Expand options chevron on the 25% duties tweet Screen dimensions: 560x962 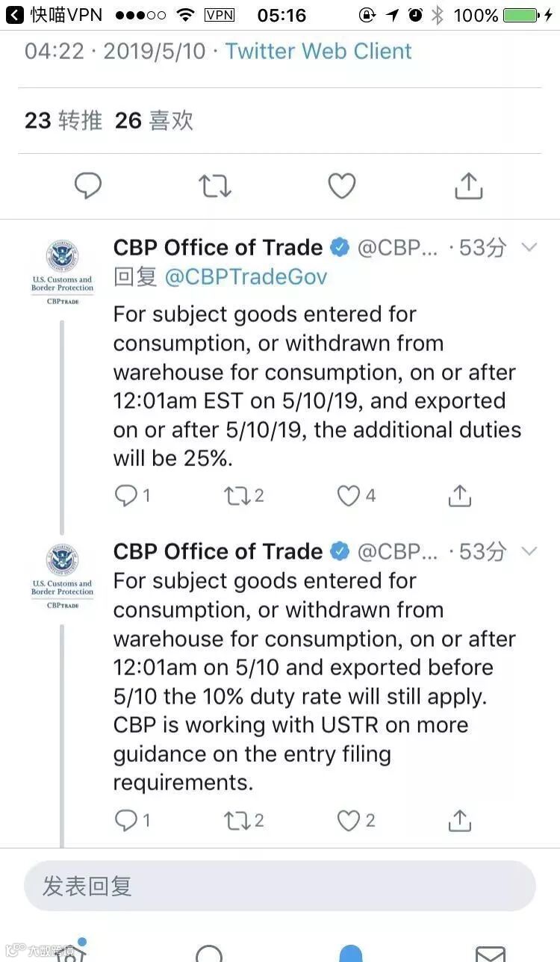[529, 247]
